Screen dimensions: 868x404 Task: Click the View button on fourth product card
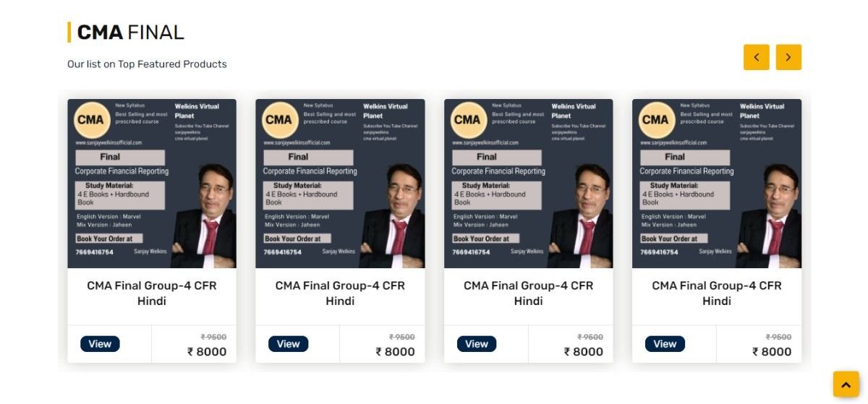(665, 344)
